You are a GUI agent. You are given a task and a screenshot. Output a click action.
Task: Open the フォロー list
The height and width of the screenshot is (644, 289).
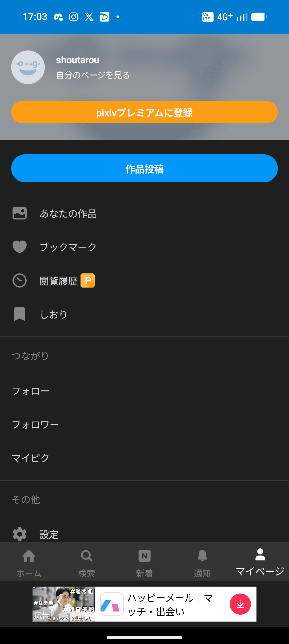tap(31, 391)
